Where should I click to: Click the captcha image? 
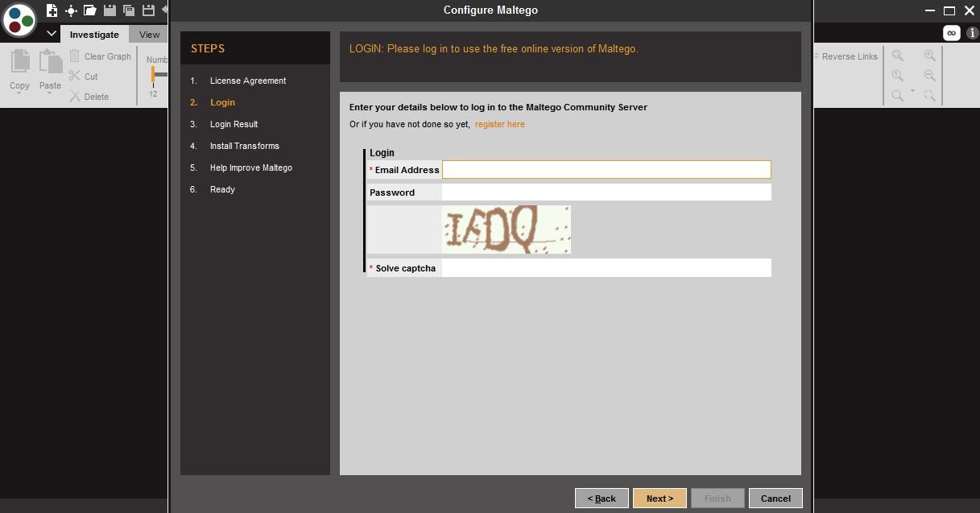[x=507, y=230]
